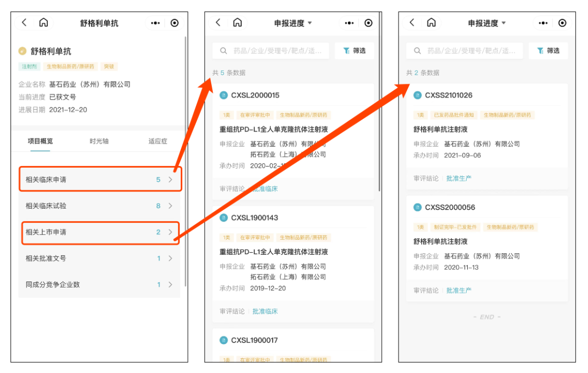The height and width of the screenshot is (373, 588).
Task: Expand the 同成分竞争企业数 row chevron
Action: [x=170, y=285]
